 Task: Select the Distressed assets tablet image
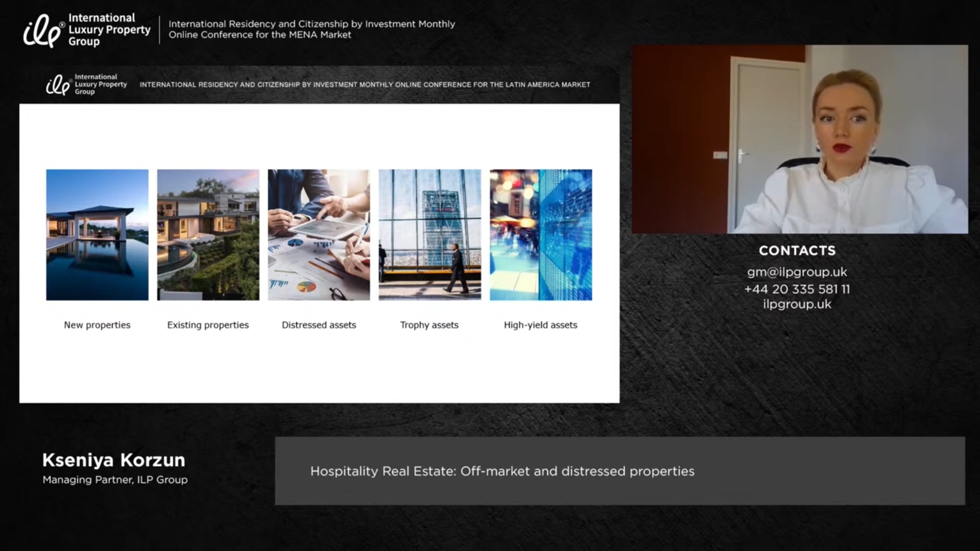[x=319, y=235]
